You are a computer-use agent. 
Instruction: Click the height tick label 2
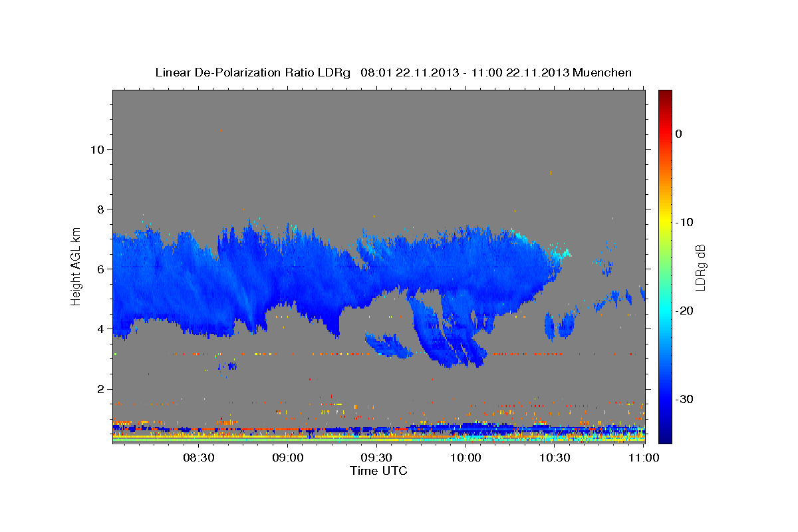(100, 388)
